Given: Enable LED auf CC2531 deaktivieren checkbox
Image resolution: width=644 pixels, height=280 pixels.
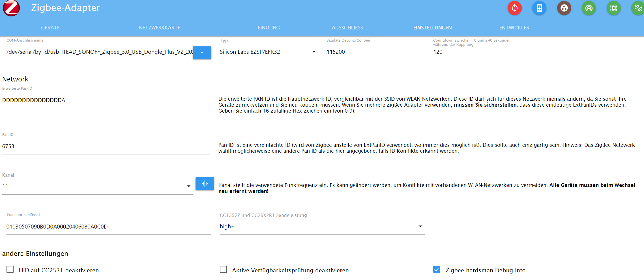Looking at the screenshot, I should (x=10, y=270).
